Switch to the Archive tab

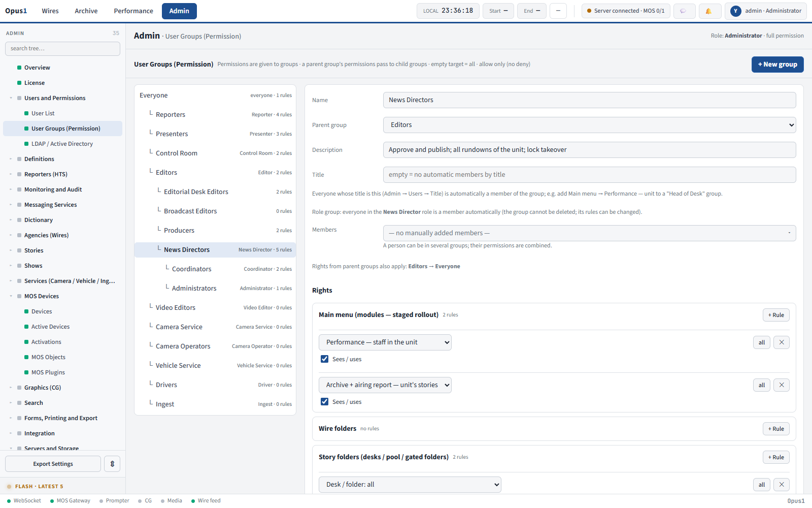click(86, 11)
